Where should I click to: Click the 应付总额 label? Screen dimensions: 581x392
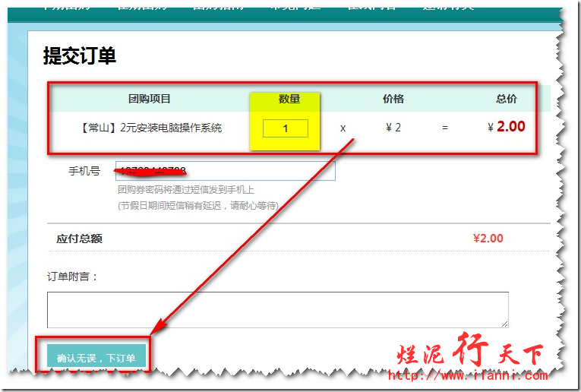coord(79,239)
